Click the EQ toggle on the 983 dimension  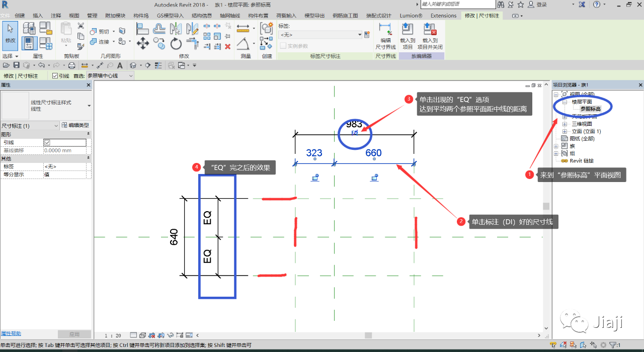coord(355,133)
